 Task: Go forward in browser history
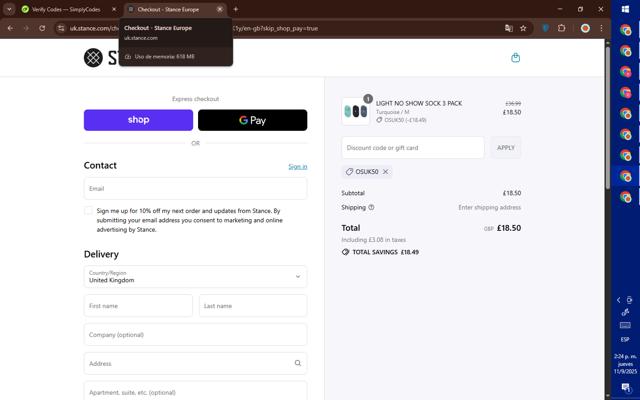26,28
